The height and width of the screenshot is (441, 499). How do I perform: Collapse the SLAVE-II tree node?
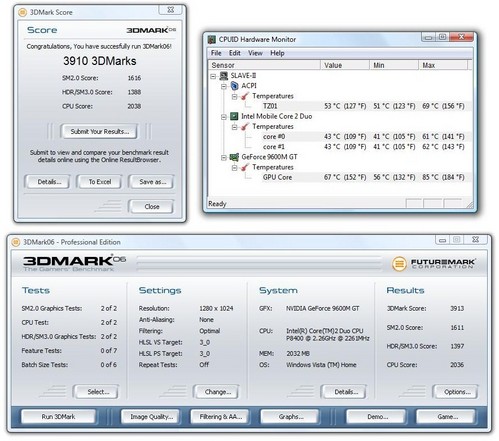(x=213, y=76)
